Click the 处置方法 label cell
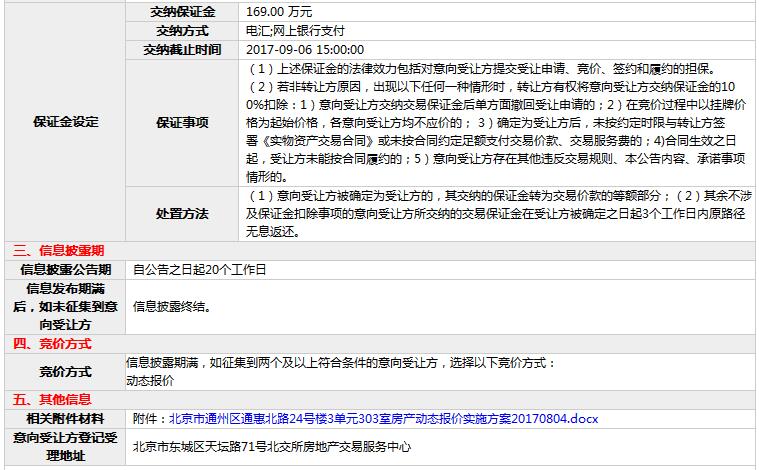The width and height of the screenshot is (759, 470). pos(182,213)
